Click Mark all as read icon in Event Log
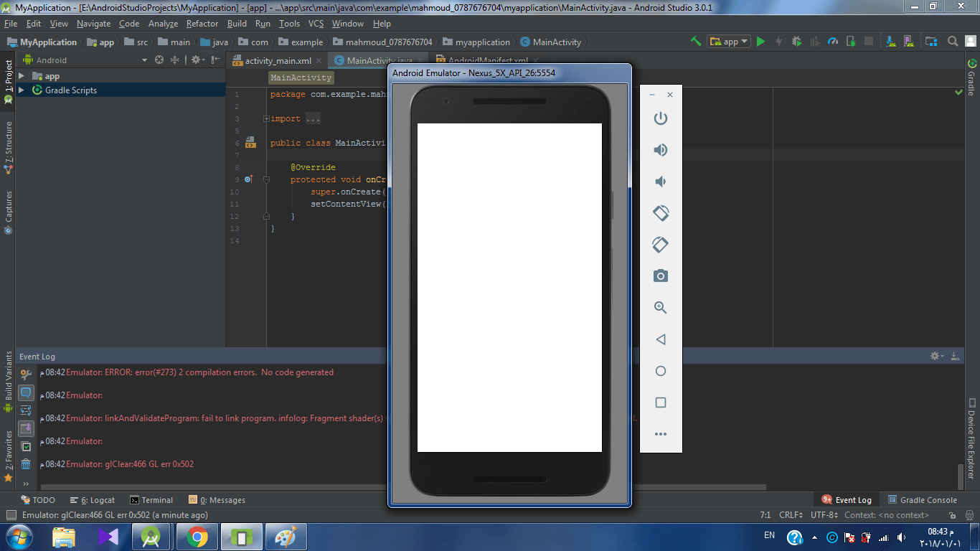 (26, 446)
